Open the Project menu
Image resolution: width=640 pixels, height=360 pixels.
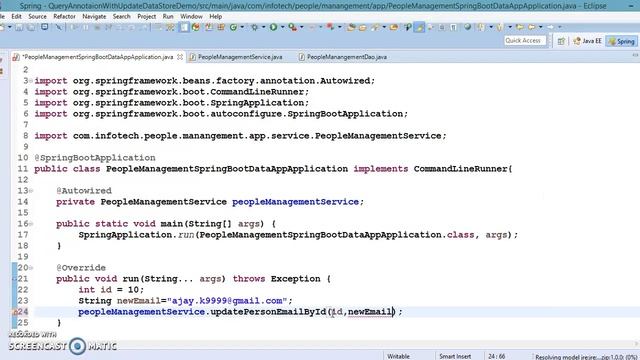click(147, 17)
